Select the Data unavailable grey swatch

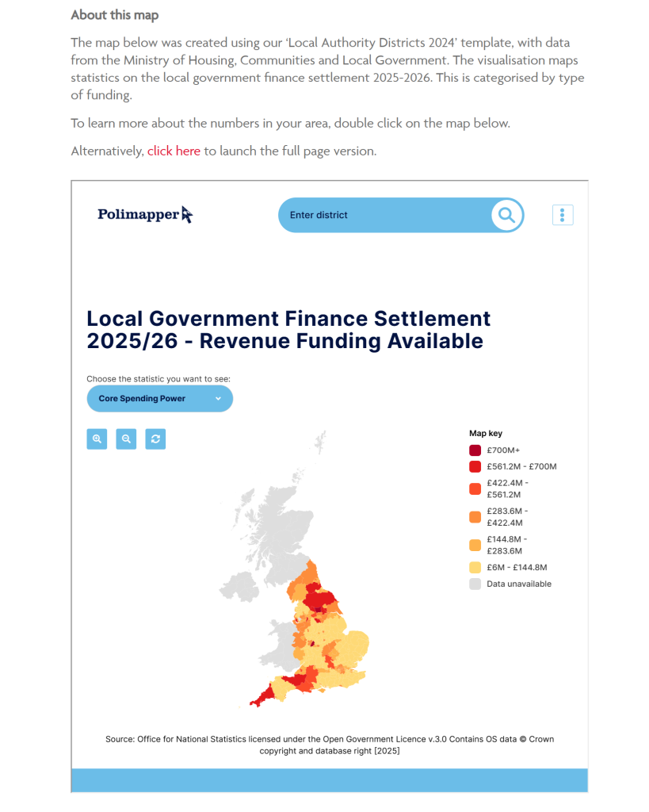pyautogui.click(x=475, y=584)
